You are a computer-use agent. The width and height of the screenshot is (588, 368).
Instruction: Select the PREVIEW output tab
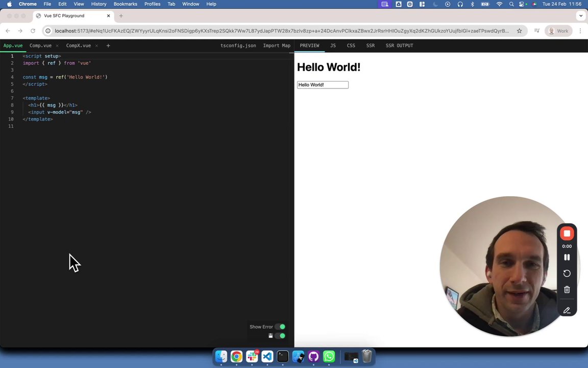(309, 45)
